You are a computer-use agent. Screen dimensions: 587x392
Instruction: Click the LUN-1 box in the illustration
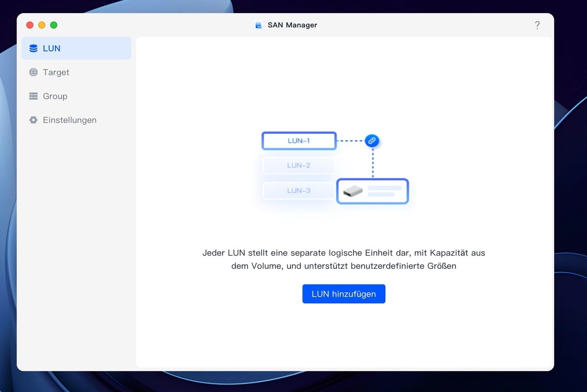pyautogui.click(x=299, y=141)
